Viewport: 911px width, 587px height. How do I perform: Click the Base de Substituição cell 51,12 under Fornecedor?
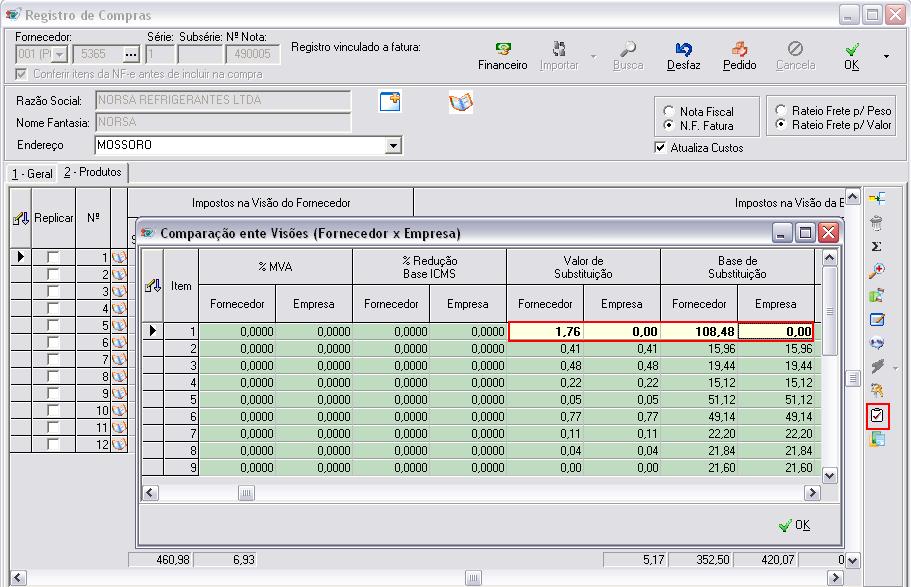point(700,400)
